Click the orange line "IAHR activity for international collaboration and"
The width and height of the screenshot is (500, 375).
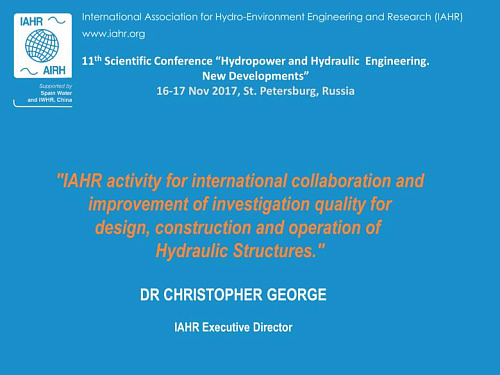[240, 181]
